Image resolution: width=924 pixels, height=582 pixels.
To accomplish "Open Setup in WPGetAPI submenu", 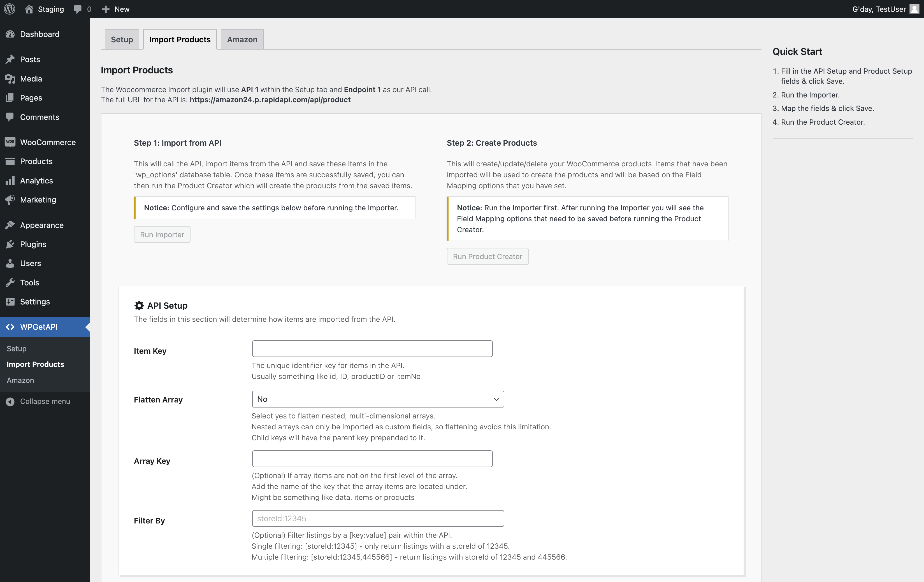I will click(x=17, y=348).
